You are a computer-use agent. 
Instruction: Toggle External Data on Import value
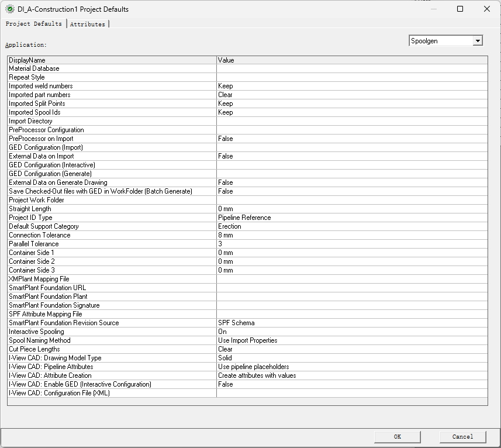351,156
